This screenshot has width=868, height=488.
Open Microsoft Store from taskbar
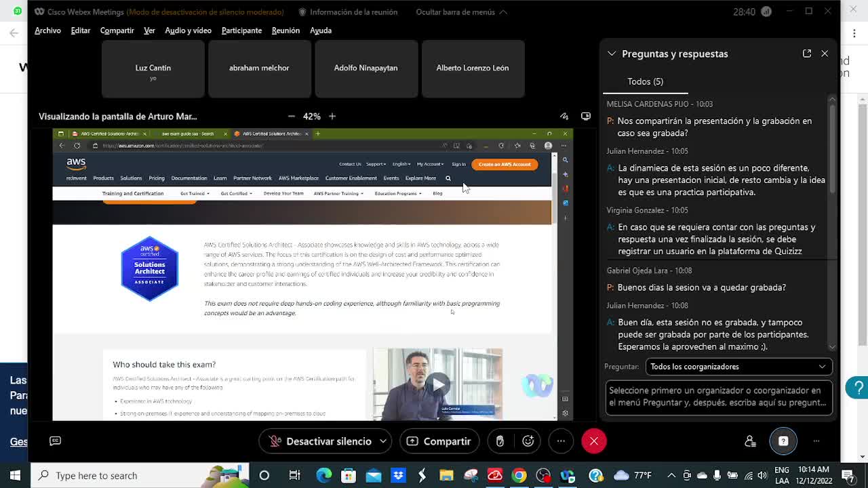[349, 475]
